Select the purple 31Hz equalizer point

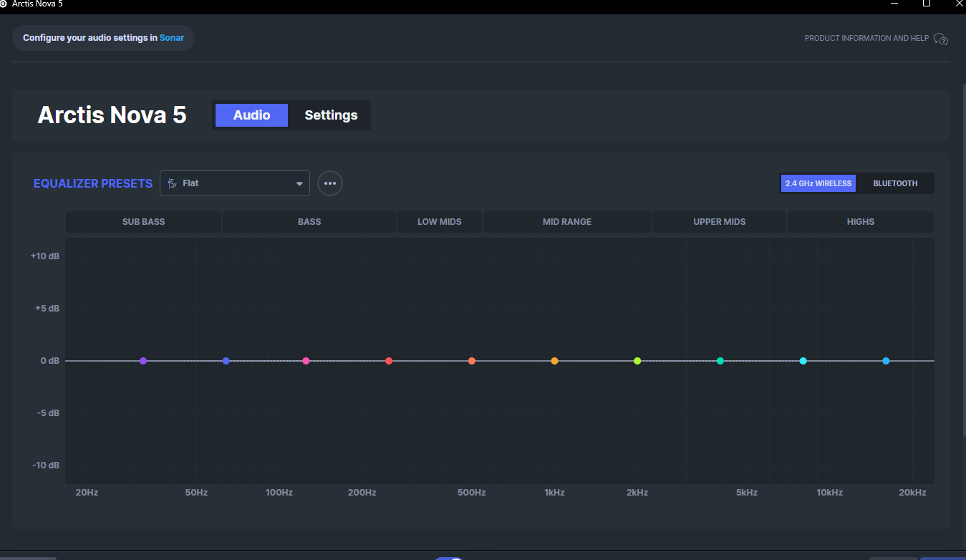pyautogui.click(x=143, y=361)
